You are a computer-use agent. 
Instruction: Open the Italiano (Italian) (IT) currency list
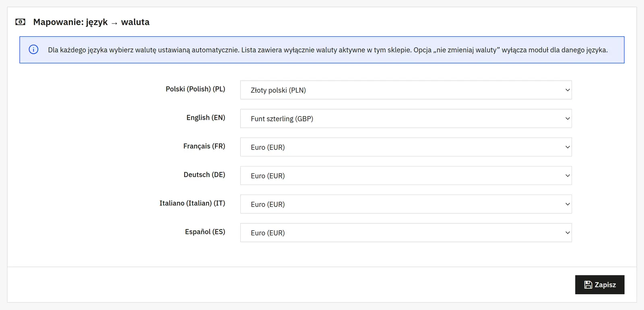(x=406, y=204)
